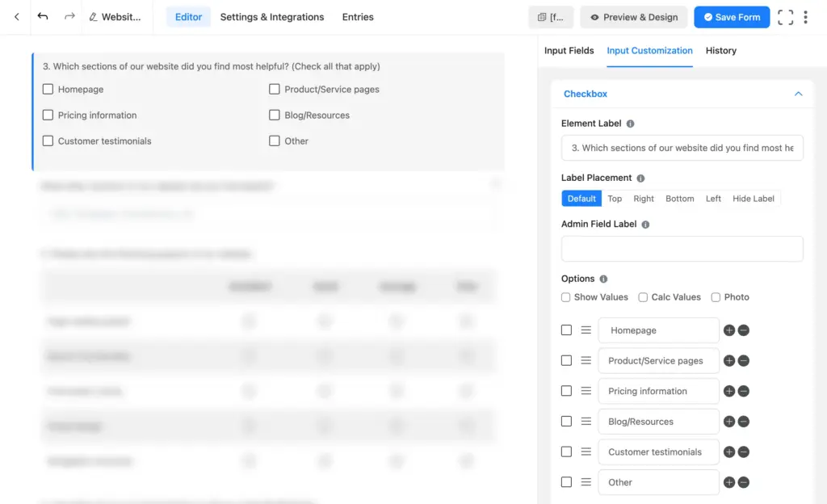
Task: Open Preview & Design
Action: pos(634,17)
